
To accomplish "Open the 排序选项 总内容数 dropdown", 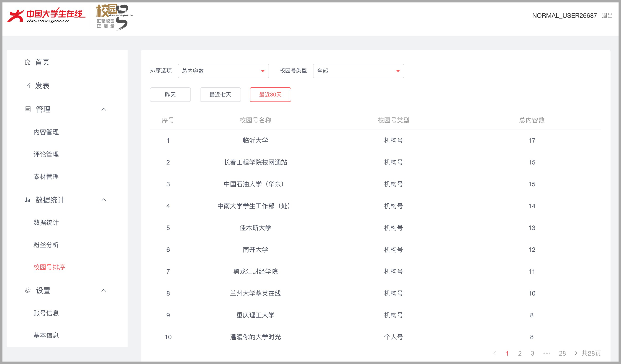I will coord(223,71).
